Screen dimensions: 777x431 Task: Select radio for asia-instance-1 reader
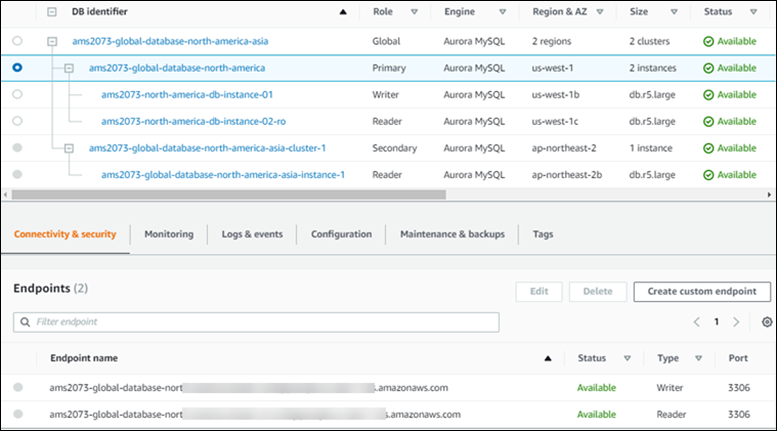[x=17, y=174]
